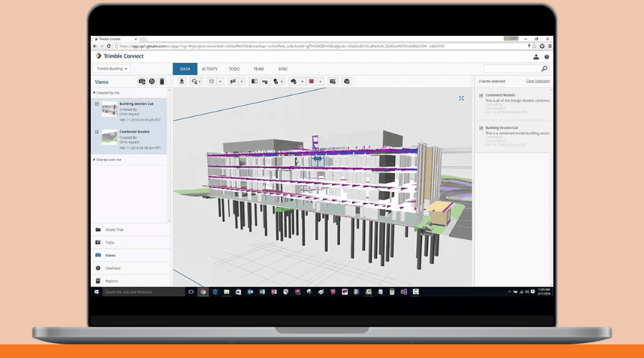Screen dimensions: 644x358
Task: Click the user profile icon
Action: pyautogui.click(x=536, y=57)
